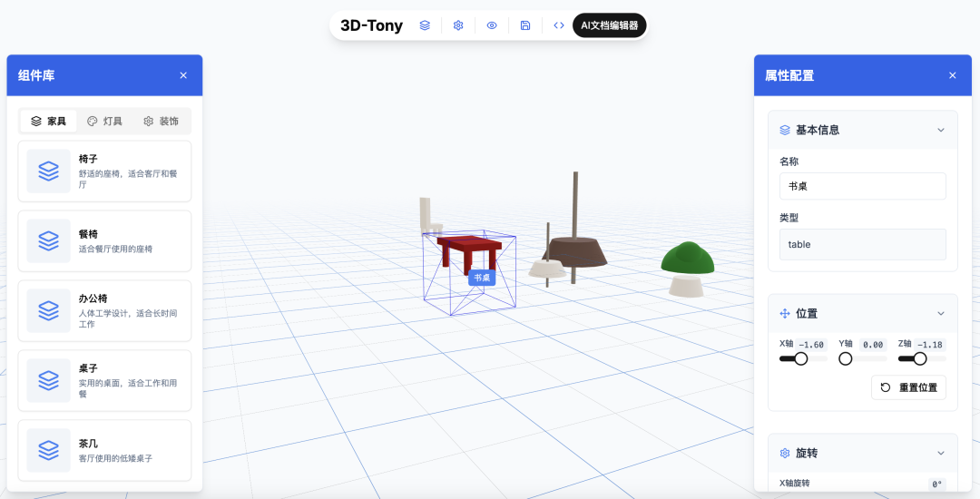Click the Z轴 value -1.18
Image resolution: width=980 pixels, height=499 pixels.
pos(931,345)
